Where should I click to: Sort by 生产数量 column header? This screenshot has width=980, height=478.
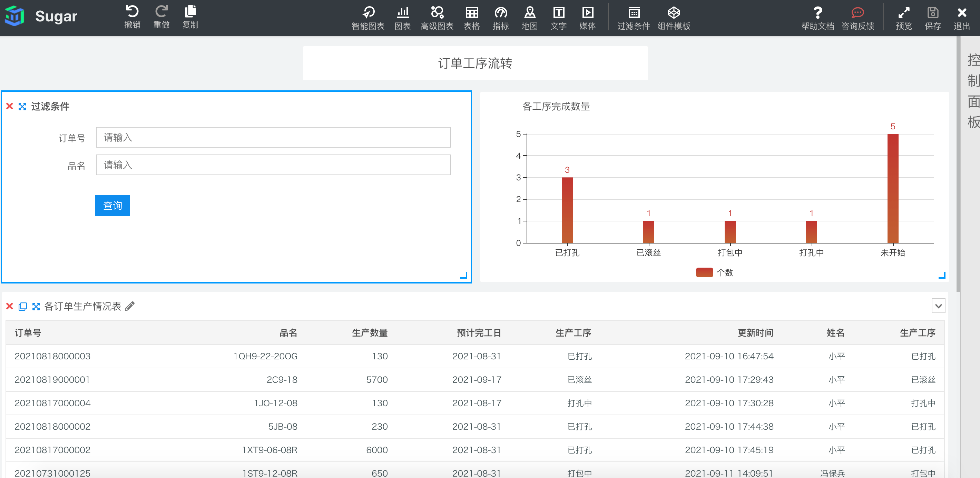coord(370,333)
